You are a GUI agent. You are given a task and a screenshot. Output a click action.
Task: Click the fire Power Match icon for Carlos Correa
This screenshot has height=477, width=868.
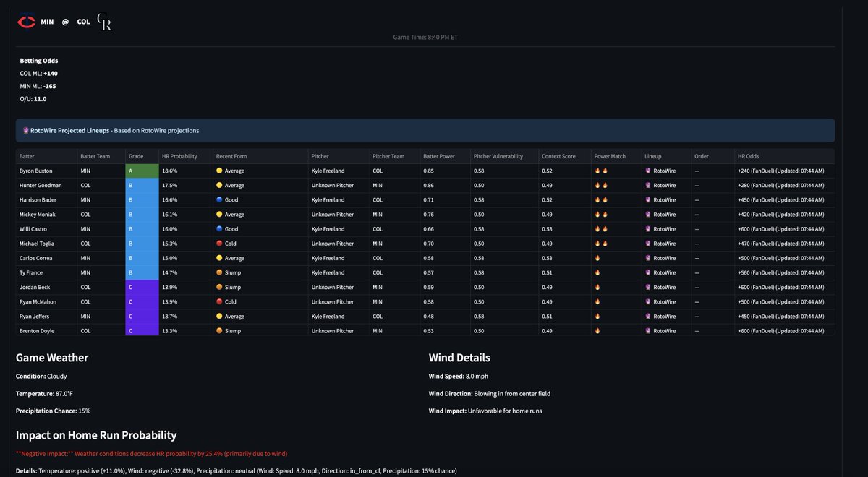click(597, 258)
